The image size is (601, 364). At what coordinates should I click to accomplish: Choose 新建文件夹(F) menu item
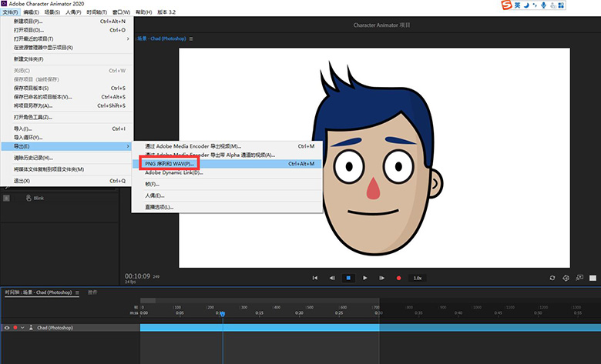[x=67, y=59]
